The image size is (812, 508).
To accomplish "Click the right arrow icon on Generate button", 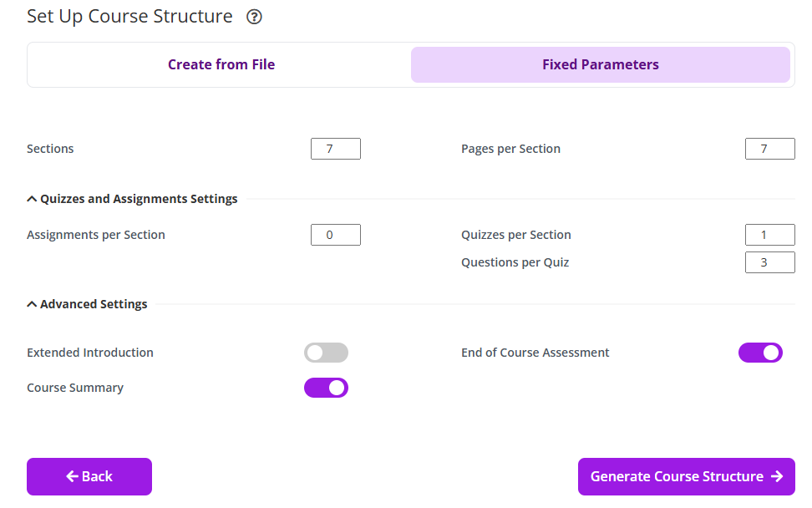I will point(777,476).
